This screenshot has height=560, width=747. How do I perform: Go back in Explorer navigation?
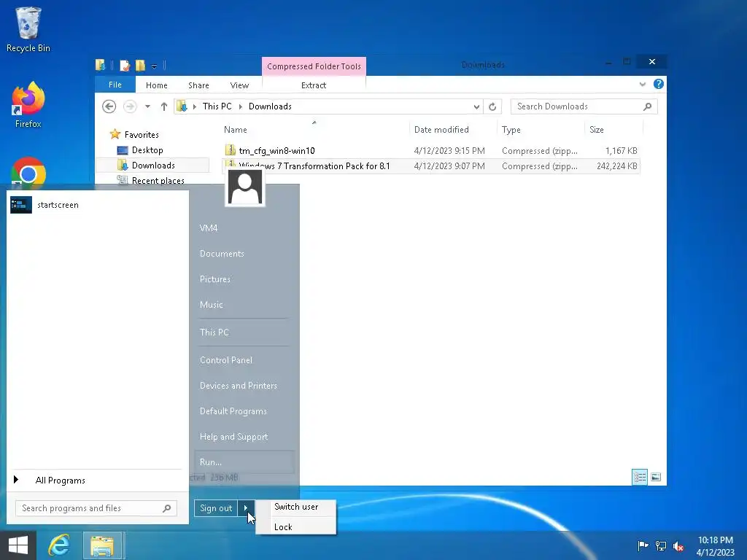[x=109, y=106]
